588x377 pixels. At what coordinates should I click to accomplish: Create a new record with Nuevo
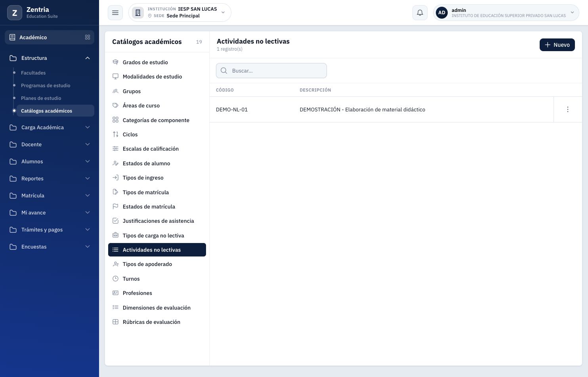click(x=557, y=45)
